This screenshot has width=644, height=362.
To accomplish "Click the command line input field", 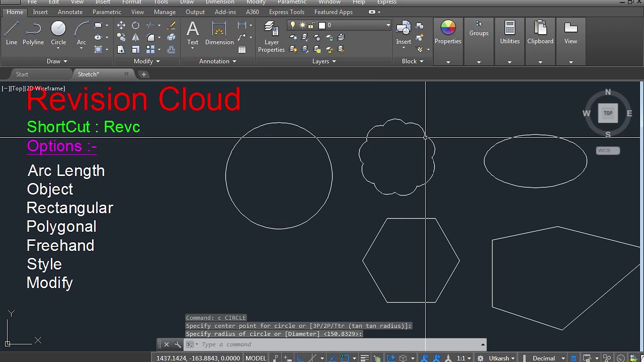I will pyautogui.click(x=340, y=344).
